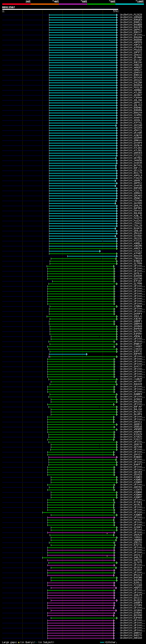The image size is (146, 644).
Task: Choose the UniRef100_B3P469 entry
Action: (x=131, y=618)
